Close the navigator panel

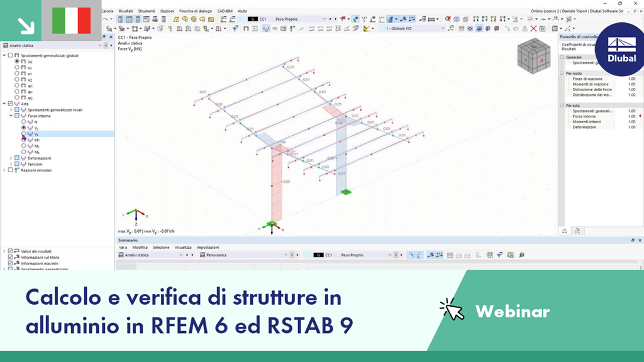click(x=111, y=37)
